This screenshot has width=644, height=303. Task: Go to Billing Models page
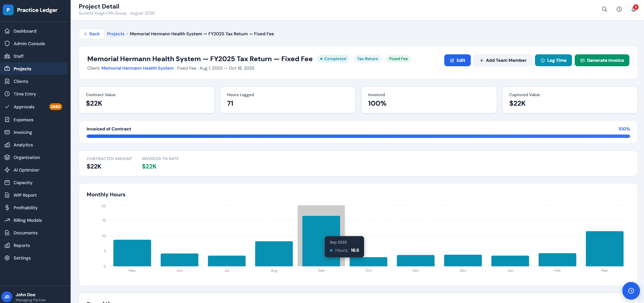click(34, 220)
